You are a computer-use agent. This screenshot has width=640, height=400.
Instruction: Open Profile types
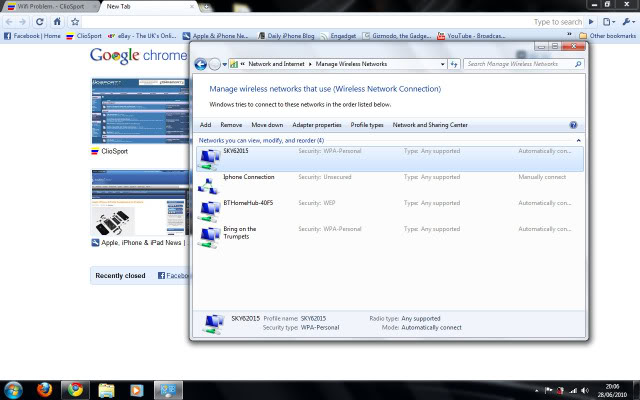pos(367,125)
